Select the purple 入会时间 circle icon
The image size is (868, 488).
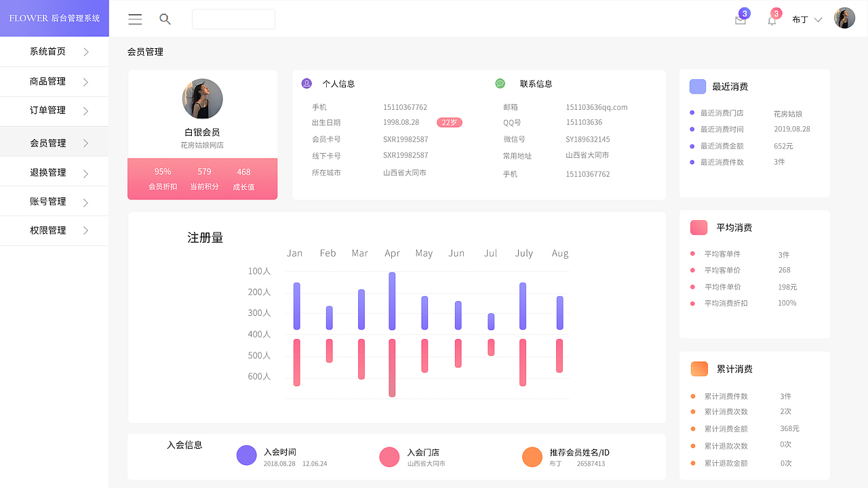pos(246,455)
